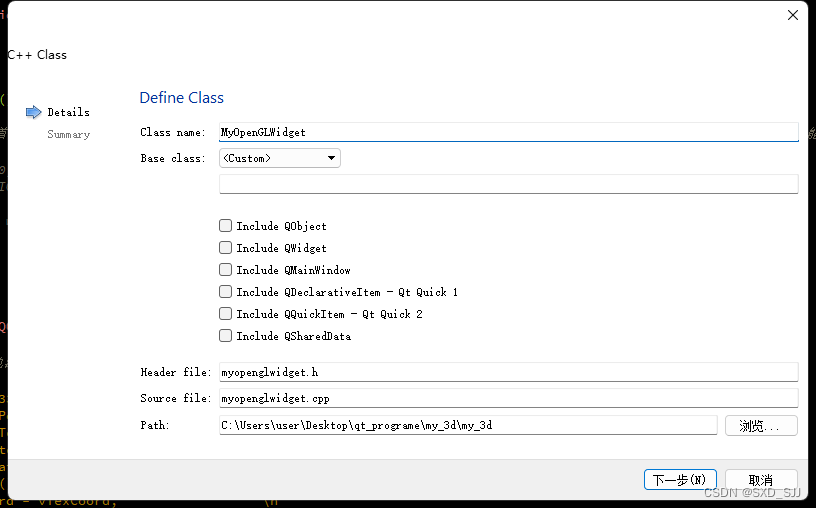
Task: Click the Header file input field
Action: 508,372
